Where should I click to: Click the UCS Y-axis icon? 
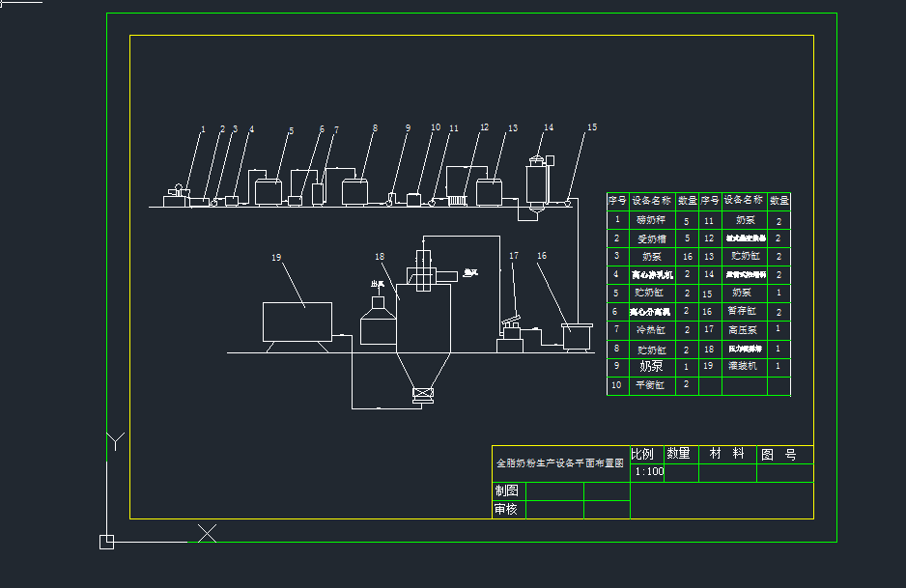click(116, 442)
